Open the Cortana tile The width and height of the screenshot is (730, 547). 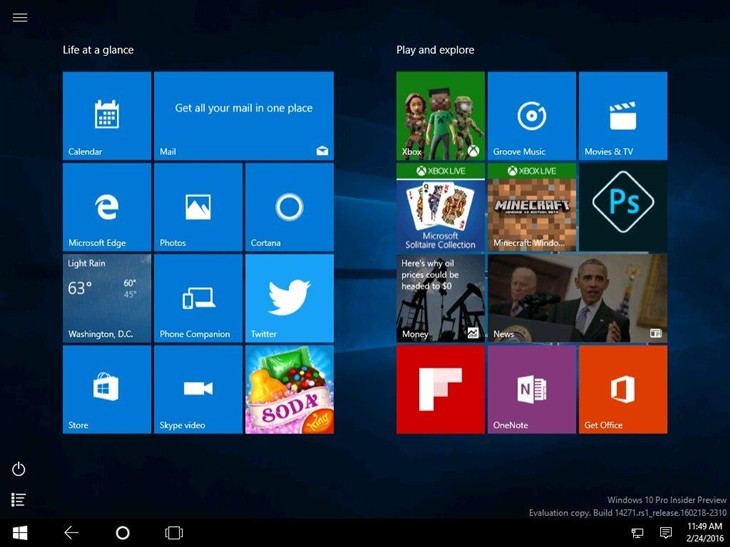point(289,207)
